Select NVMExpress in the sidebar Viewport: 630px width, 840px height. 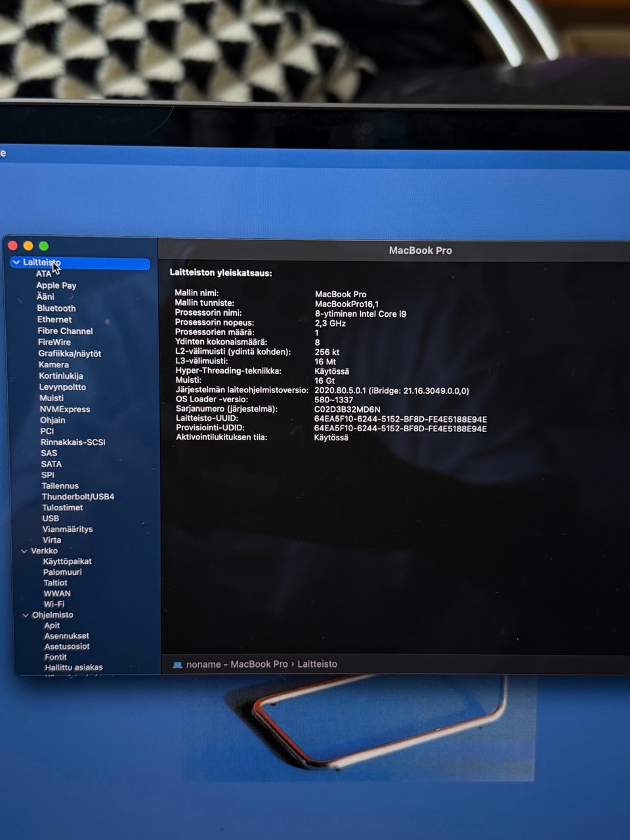coord(65,409)
